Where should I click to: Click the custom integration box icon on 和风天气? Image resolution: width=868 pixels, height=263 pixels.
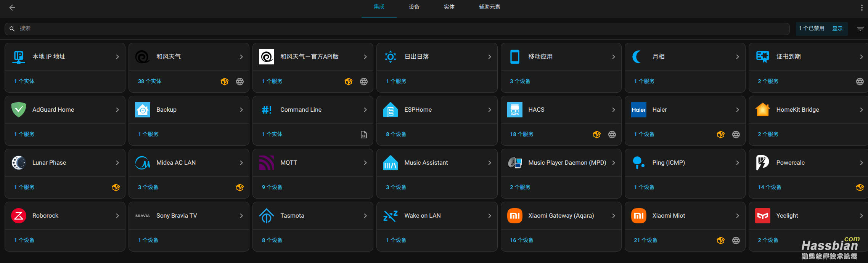coord(225,82)
